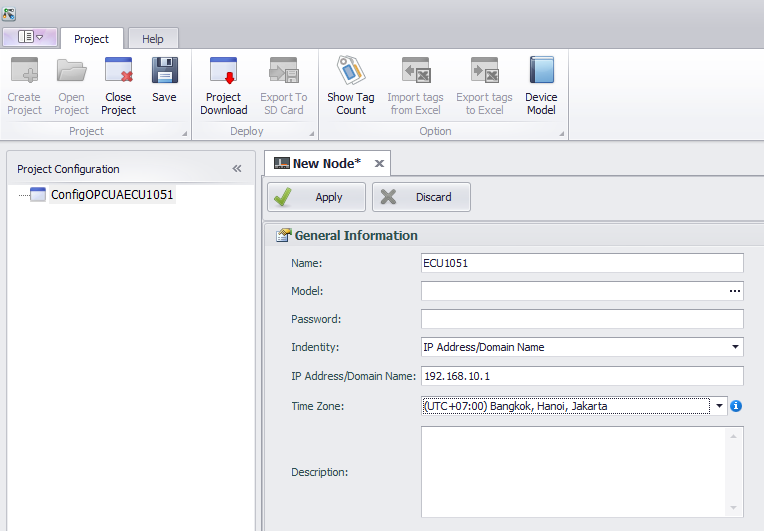Select the New Node* document tab
Viewport: 764px width, 531px height.
[327, 163]
